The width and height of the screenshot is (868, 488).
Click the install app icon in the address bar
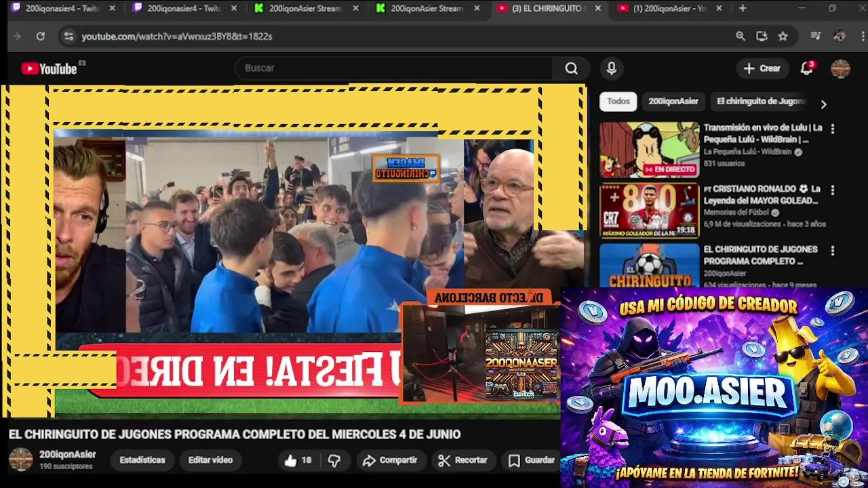coord(762,36)
